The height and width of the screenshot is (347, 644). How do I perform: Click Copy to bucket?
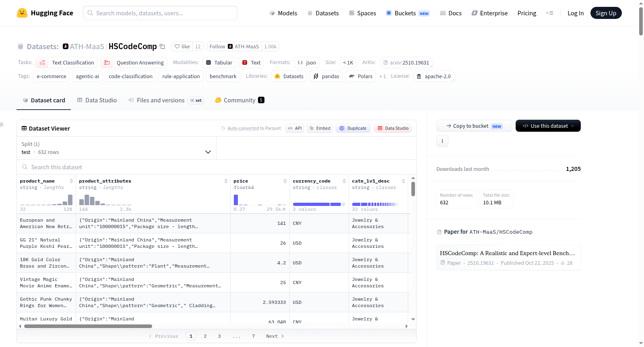474,126
